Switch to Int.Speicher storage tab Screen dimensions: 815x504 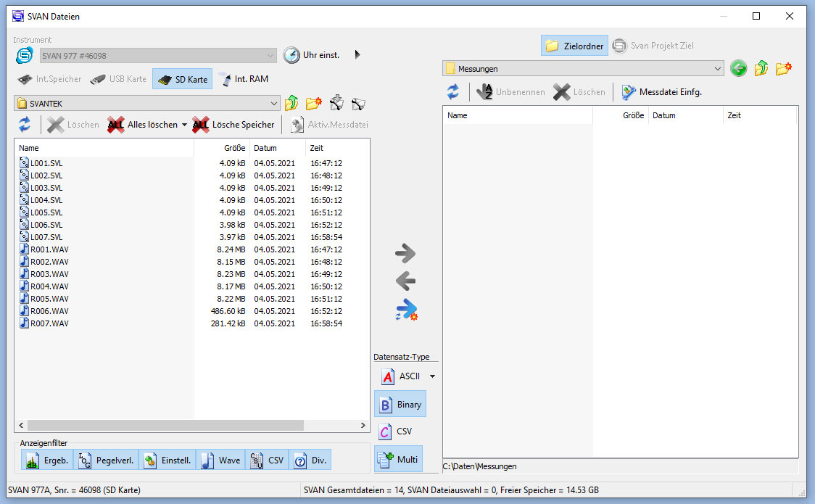[x=50, y=79]
